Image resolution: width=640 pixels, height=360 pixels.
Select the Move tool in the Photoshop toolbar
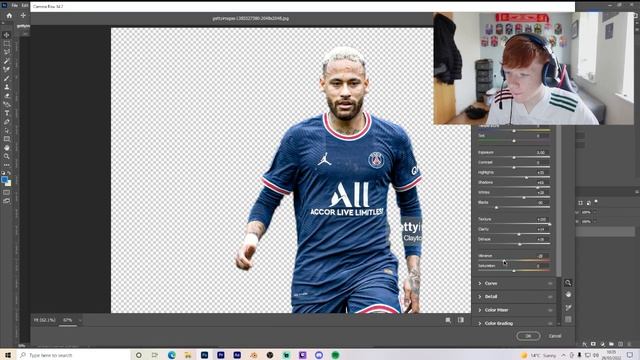(7, 35)
